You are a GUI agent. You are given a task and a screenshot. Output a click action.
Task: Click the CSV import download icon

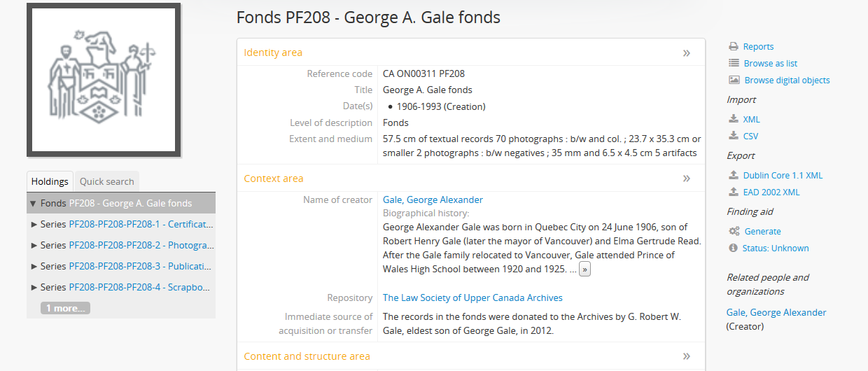click(734, 136)
